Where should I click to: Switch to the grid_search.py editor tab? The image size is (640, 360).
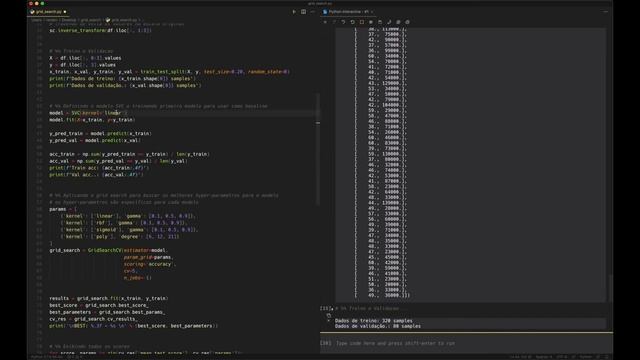click(x=48, y=12)
